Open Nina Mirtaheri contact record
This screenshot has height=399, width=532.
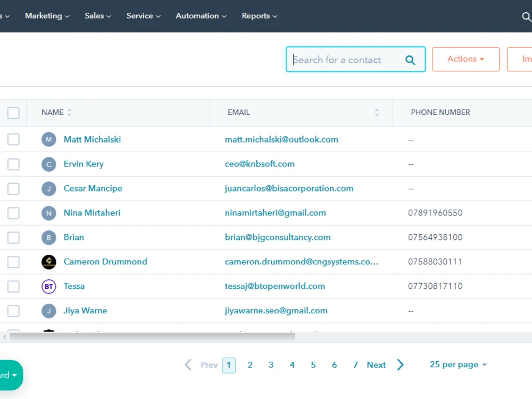pos(92,213)
